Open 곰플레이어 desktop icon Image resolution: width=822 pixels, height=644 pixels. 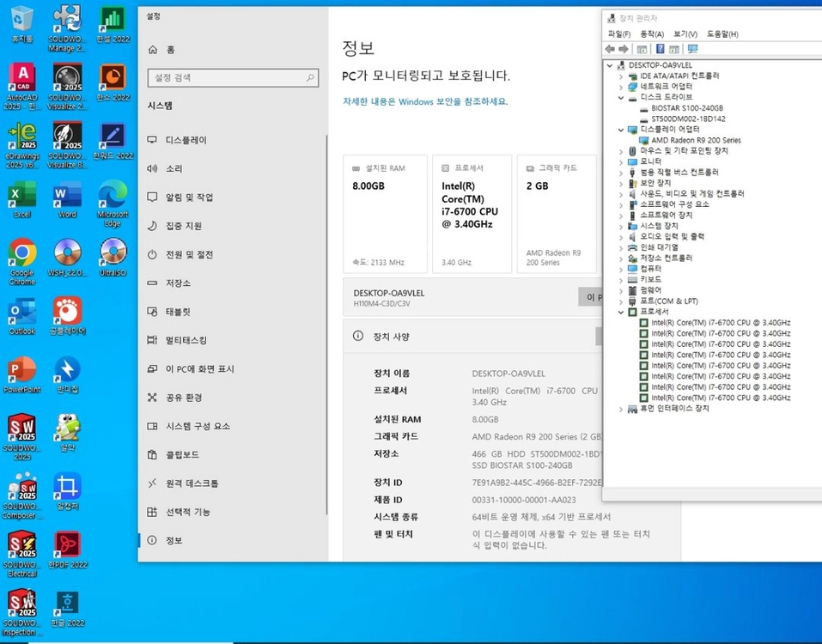[67, 316]
